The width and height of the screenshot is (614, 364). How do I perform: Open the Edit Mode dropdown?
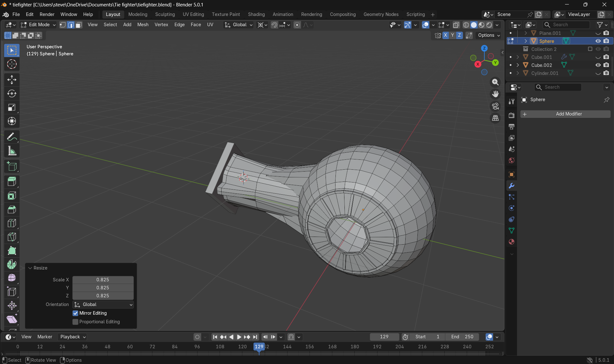[x=38, y=25]
